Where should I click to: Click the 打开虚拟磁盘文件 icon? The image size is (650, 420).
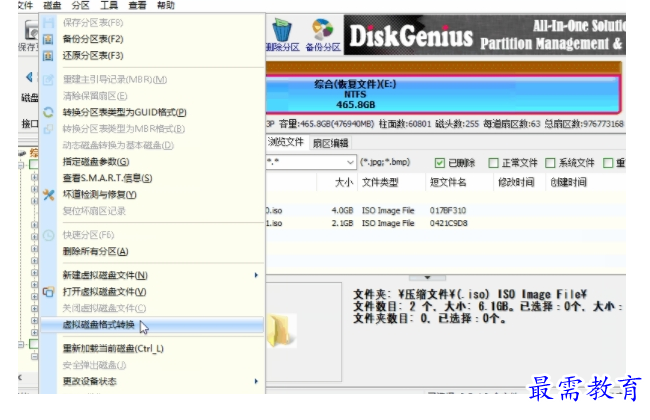[48, 292]
